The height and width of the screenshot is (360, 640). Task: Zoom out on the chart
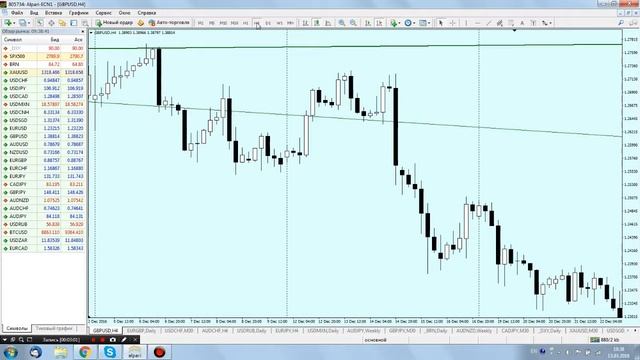353,23
